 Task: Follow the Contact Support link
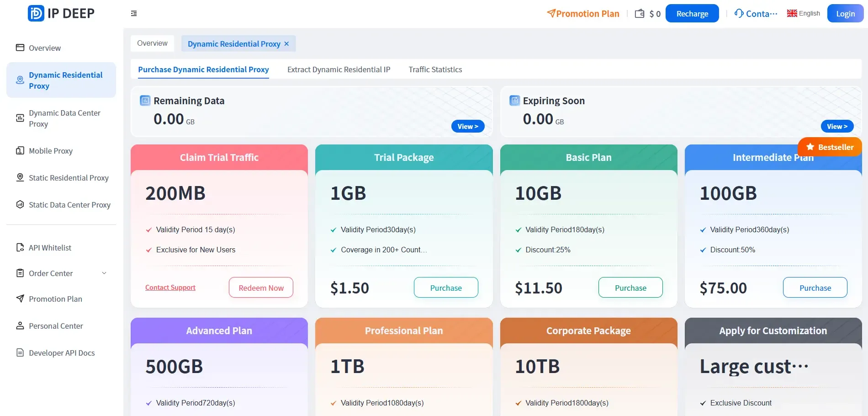(x=170, y=288)
